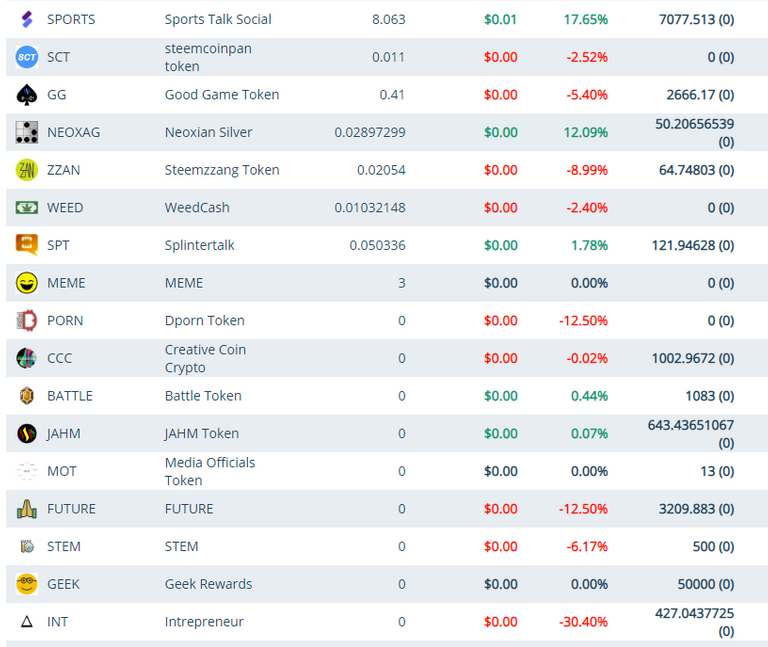768x647 pixels.
Task: Click the BATTLE hexagon token icon
Action: pos(27,396)
